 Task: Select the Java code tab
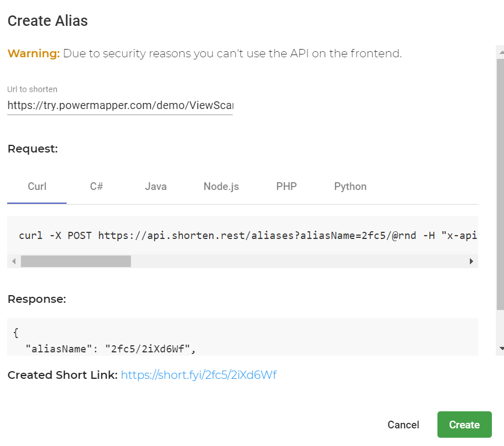156,187
